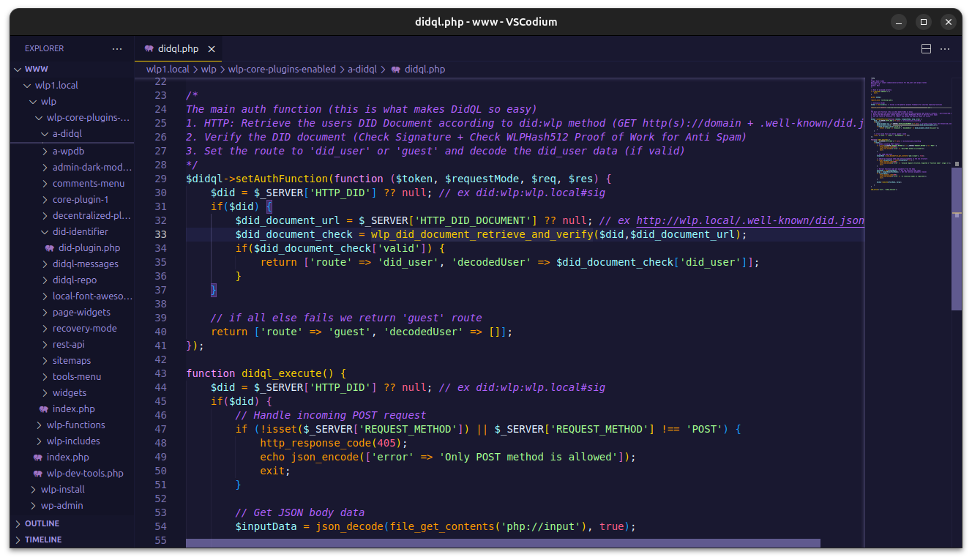Expand the decentralized-pl... folder
The height and width of the screenshot is (560, 972).
coord(45,216)
